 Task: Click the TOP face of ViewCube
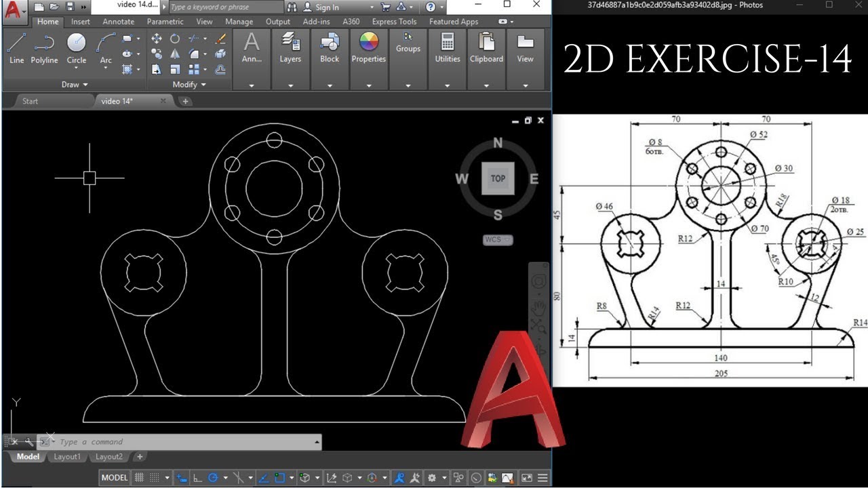pyautogui.click(x=498, y=178)
